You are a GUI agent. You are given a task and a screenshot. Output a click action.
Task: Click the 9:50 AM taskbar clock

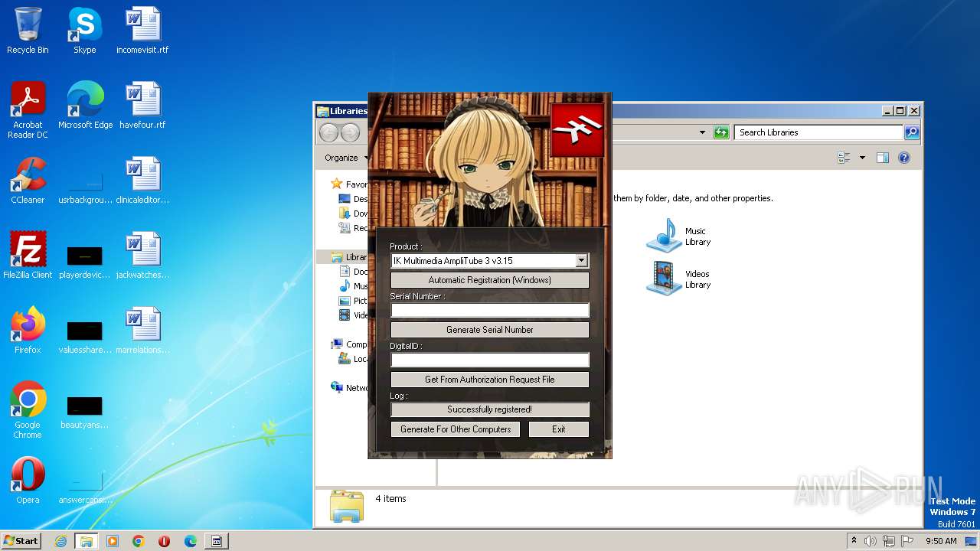click(941, 541)
